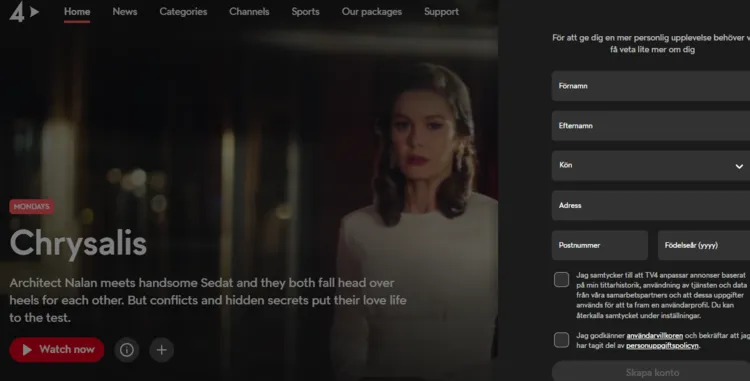
Task: Open the info icon for Chrysalis
Action: [x=127, y=350]
